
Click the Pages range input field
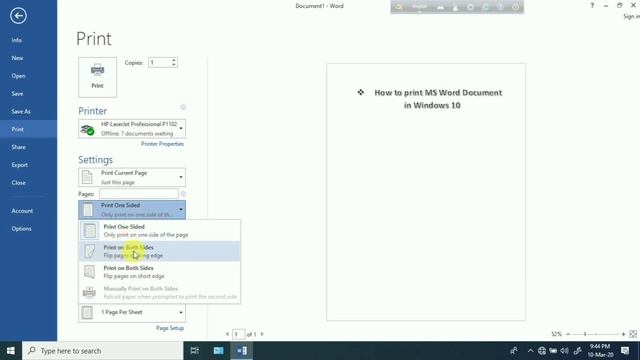click(x=139, y=194)
